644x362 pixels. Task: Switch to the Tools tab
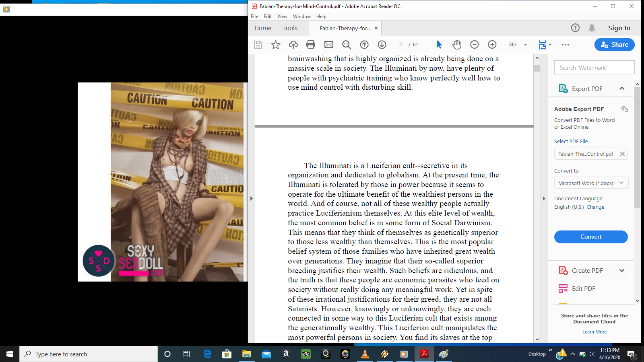tap(290, 28)
